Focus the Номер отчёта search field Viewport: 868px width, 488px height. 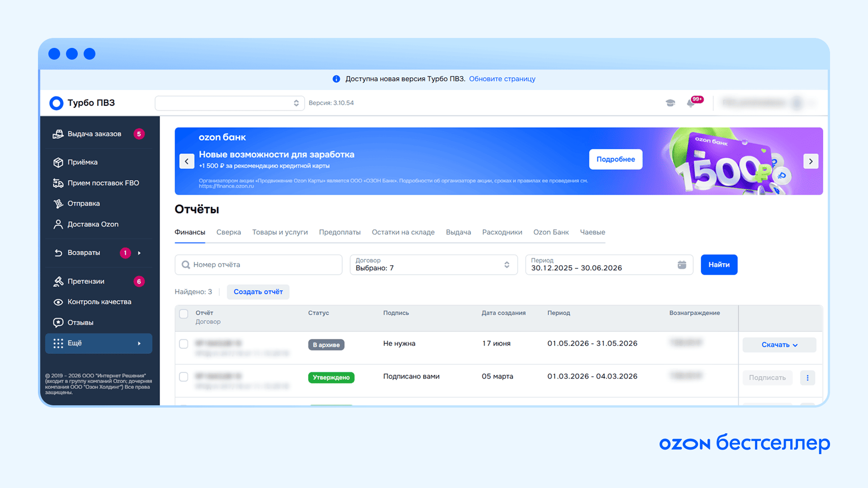click(x=259, y=265)
